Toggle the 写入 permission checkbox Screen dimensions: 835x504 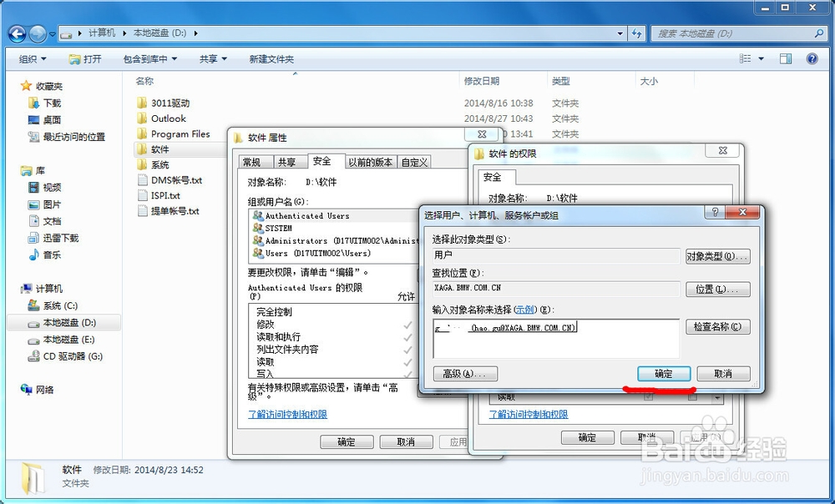coord(408,375)
